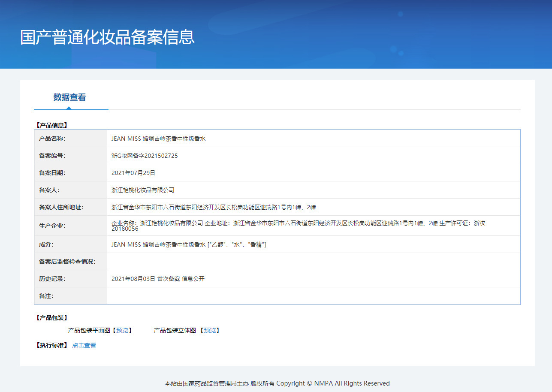Open the 预览 link for 产品包装平面图
552x392 pixels.
(x=122, y=330)
